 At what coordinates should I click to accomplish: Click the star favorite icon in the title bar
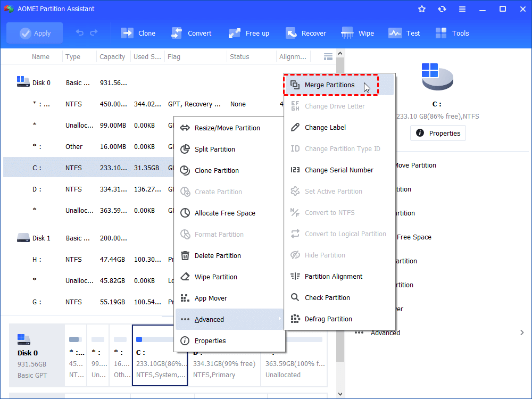[421, 9]
